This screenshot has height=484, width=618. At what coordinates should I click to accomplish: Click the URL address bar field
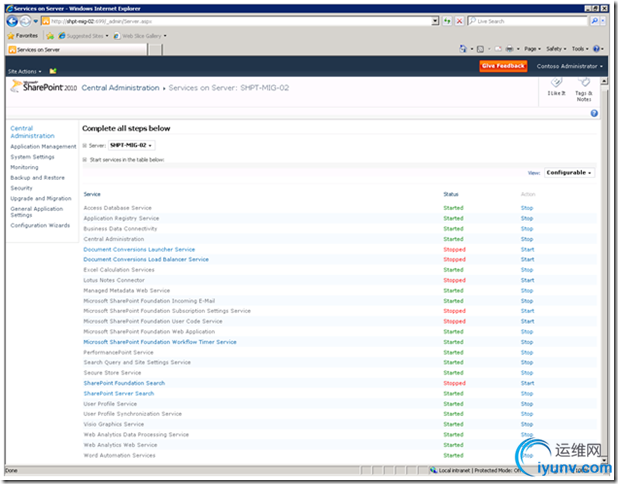[236, 21]
